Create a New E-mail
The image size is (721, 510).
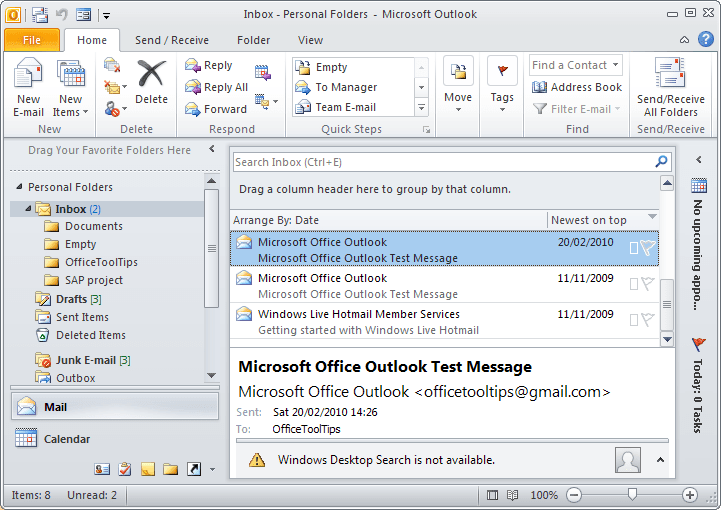coord(28,87)
